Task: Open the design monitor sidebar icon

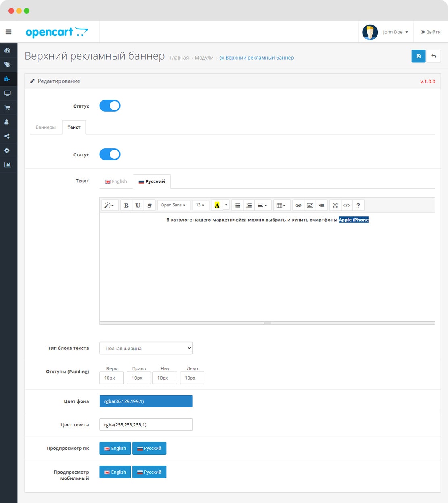Action: coord(7,93)
